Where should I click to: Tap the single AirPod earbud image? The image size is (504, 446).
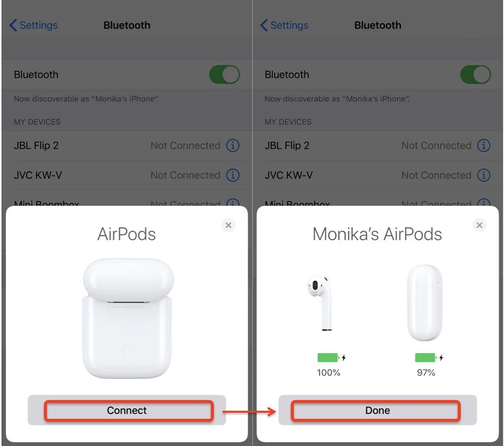(320, 303)
